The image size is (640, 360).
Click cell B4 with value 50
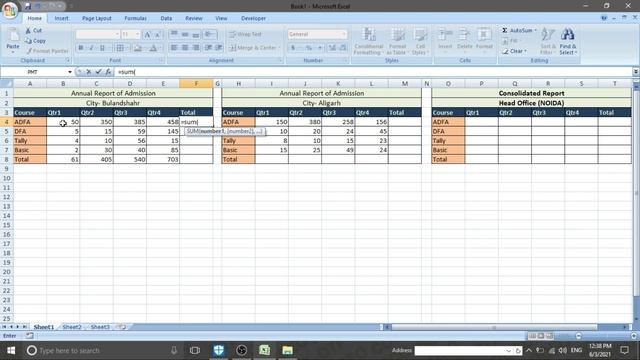tap(63, 122)
